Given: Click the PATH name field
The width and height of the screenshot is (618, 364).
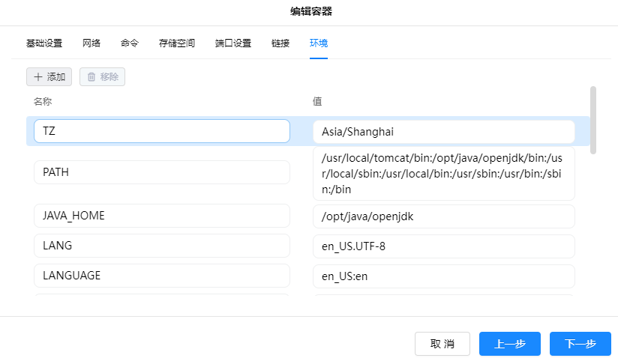Looking at the screenshot, I should pos(161,172).
